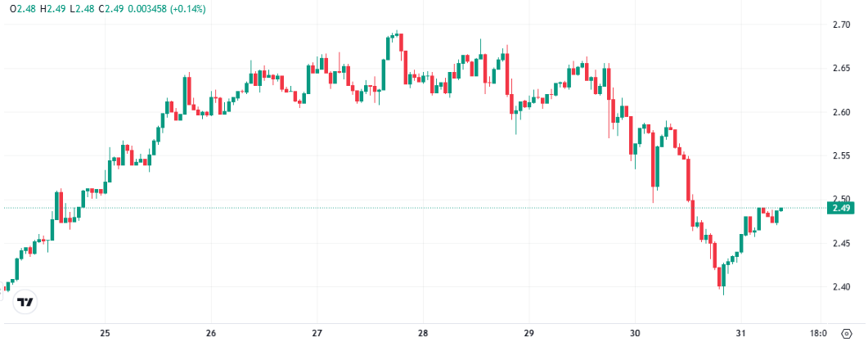Click date label 25 on time axis
Image resolution: width=868 pixels, height=351 pixels.
click(105, 334)
